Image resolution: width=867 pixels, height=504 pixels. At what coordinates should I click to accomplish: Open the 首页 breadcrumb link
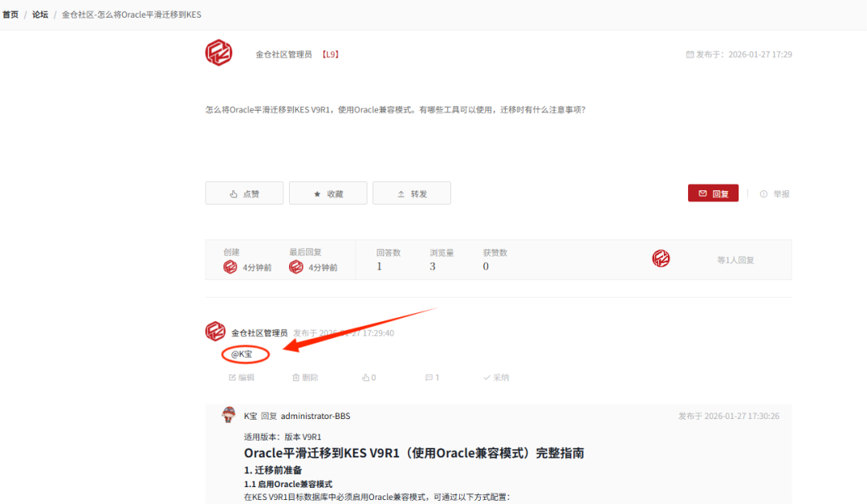10,14
